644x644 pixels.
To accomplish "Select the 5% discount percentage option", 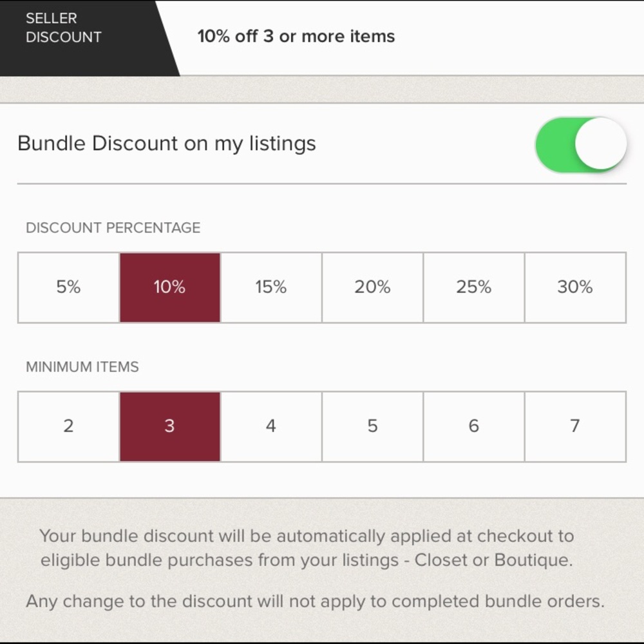I will [x=68, y=287].
